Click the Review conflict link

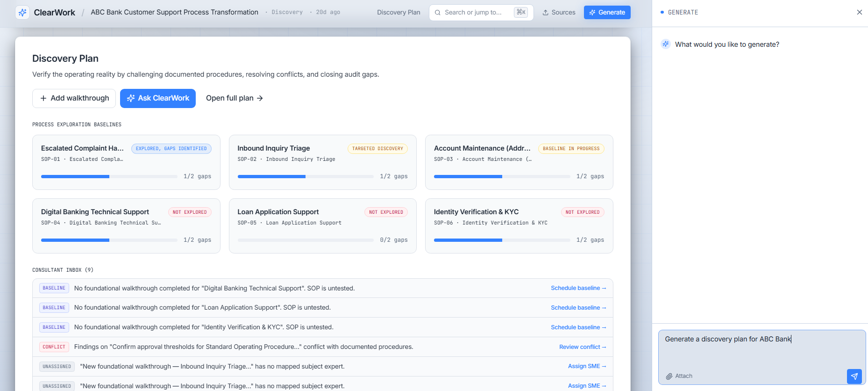tap(583, 347)
